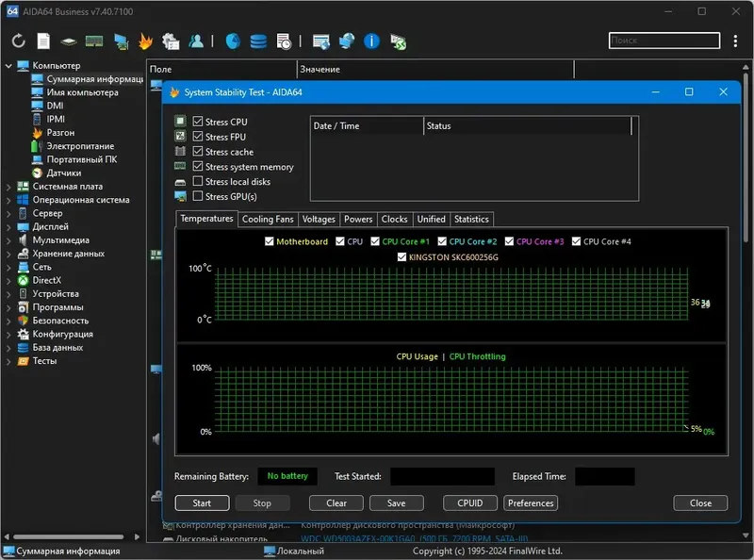Switch to the Cooling Fans tab

click(x=268, y=219)
